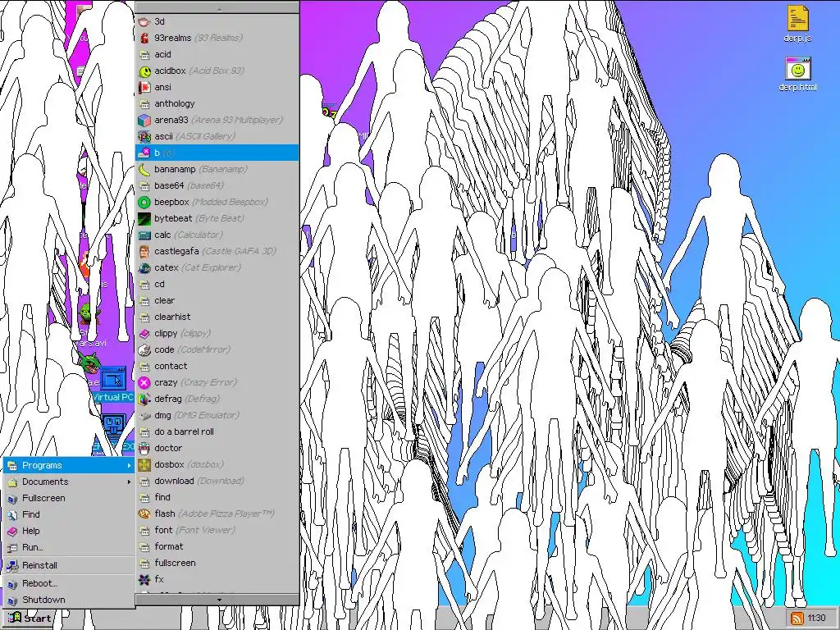Click the acidbox smiley icon
This screenshot has width=840, height=630.
point(144,71)
